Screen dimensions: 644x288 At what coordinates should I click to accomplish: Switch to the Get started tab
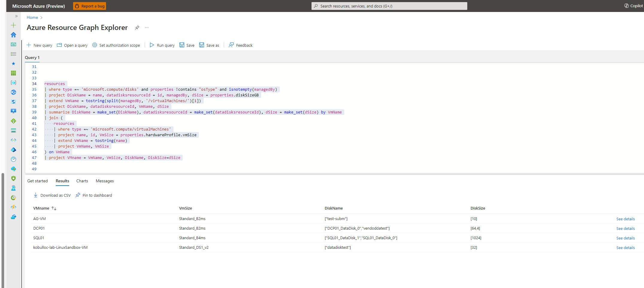tap(37, 181)
